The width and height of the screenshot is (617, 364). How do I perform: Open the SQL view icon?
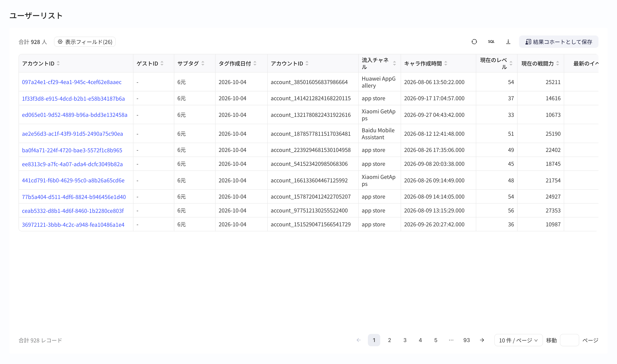click(x=491, y=42)
